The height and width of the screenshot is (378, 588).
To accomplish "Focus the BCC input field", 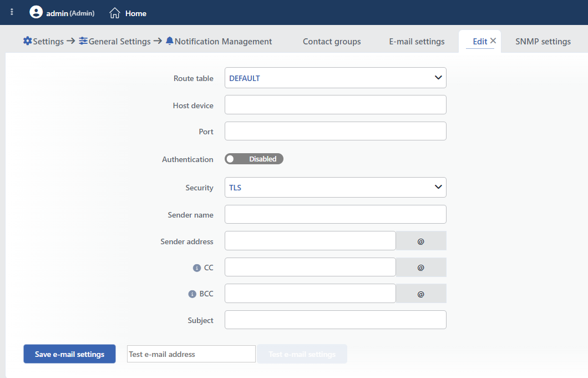I will click(x=310, y=293).
